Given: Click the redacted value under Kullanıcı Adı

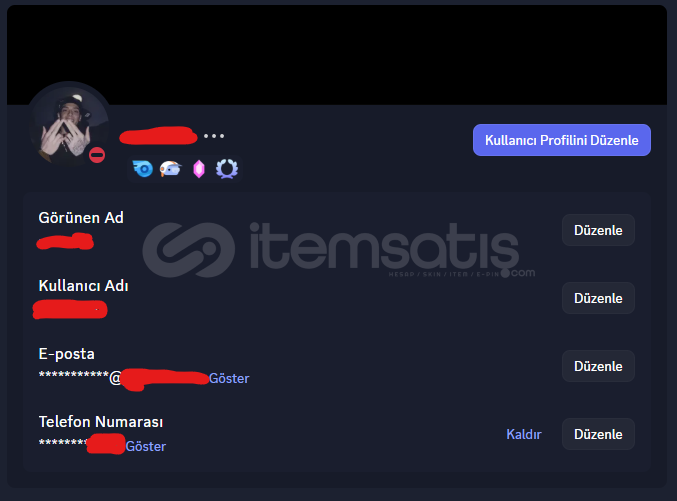Looking at the screenshot, I should click(x=70, y=310).
